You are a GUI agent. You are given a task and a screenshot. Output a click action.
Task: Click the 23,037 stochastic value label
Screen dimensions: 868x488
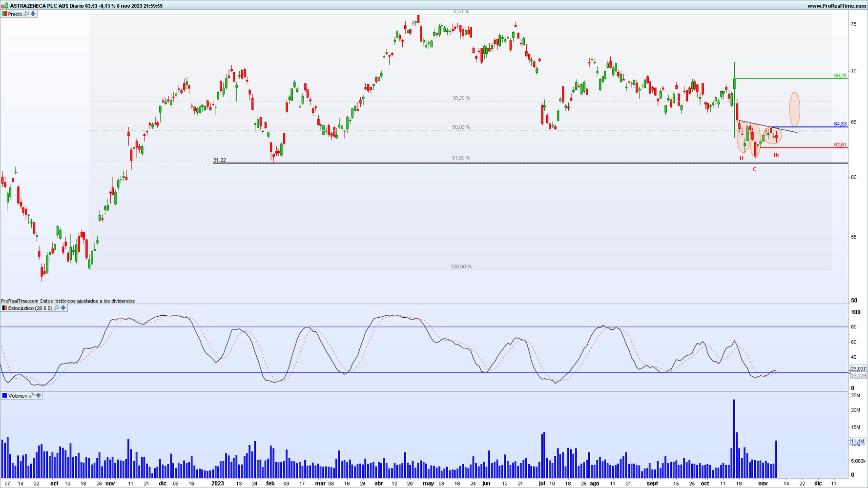[858, 368]
